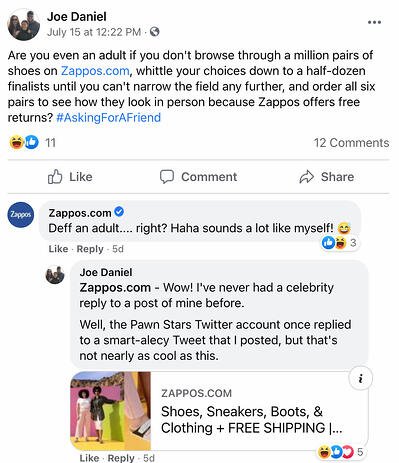The height and width of the screenshot is (463, 399).
Task: View post reaction emoji icons
Action: [24, 143]
